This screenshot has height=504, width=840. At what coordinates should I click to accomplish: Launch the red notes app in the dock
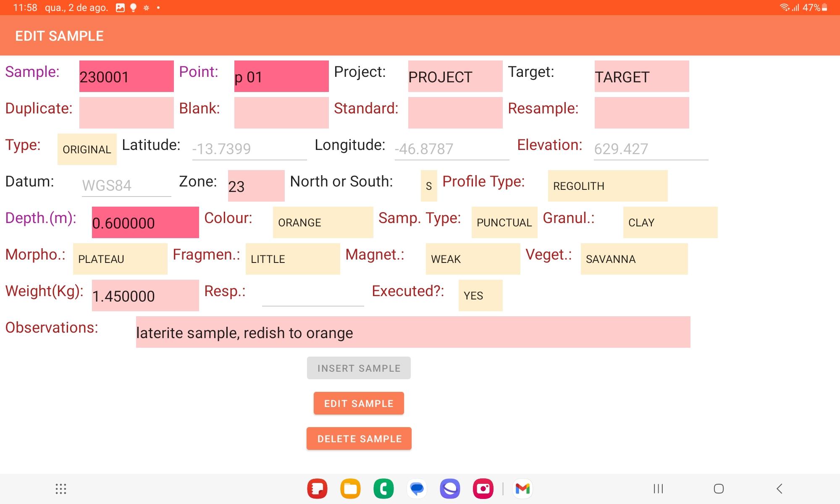click(317, 489)
